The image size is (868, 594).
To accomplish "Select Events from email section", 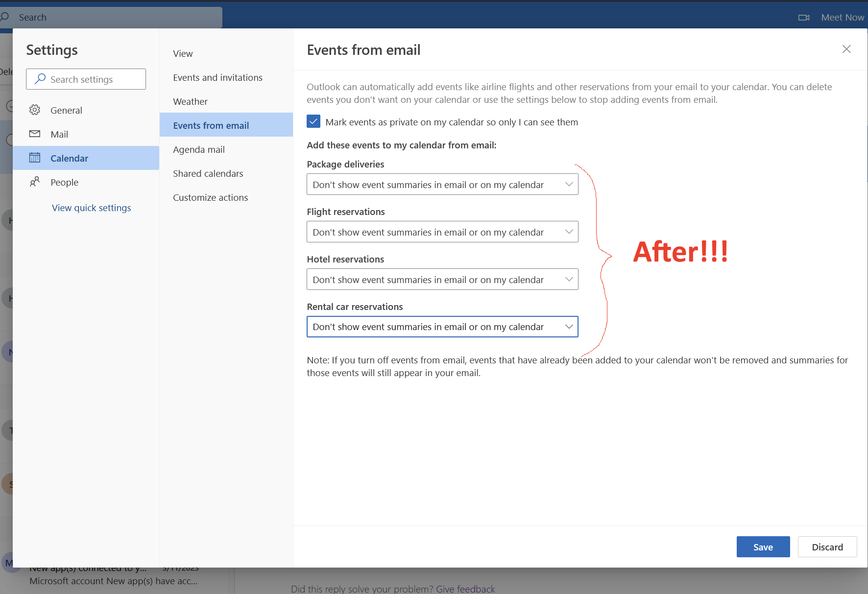I will [226, 125].
